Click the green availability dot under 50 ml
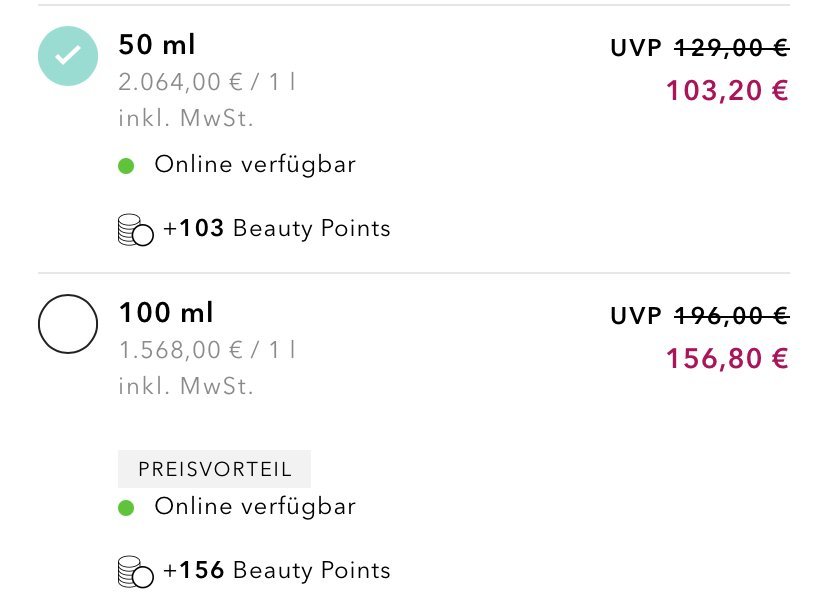Viewport: 824px width, 607px height. coord(126,166)
